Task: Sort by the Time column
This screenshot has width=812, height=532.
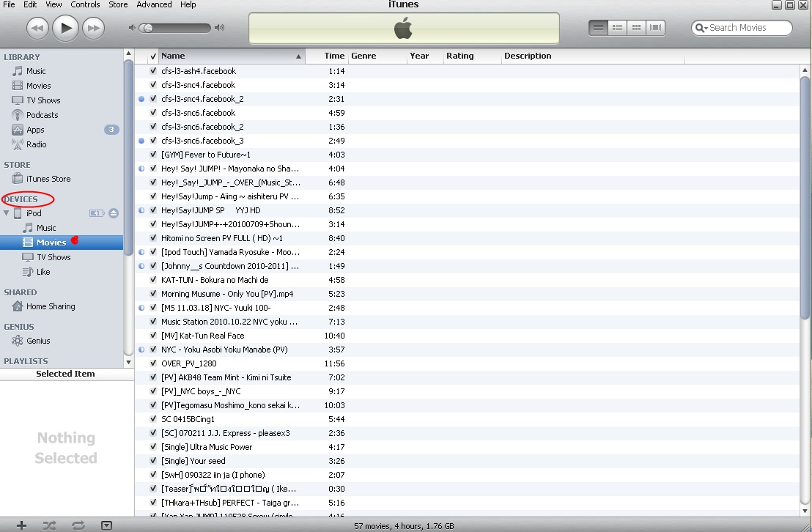Action: (325, 56)
